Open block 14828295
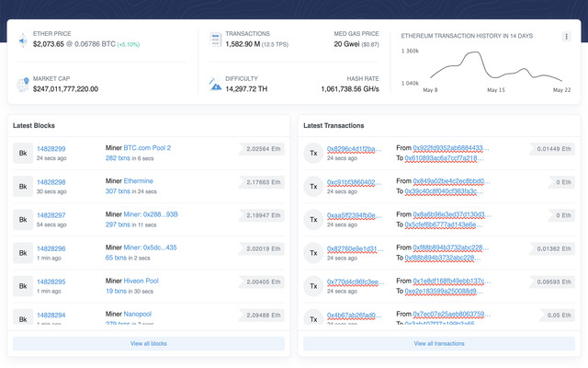Viewport: 588px width, 368px height. [x=51, y=282]
